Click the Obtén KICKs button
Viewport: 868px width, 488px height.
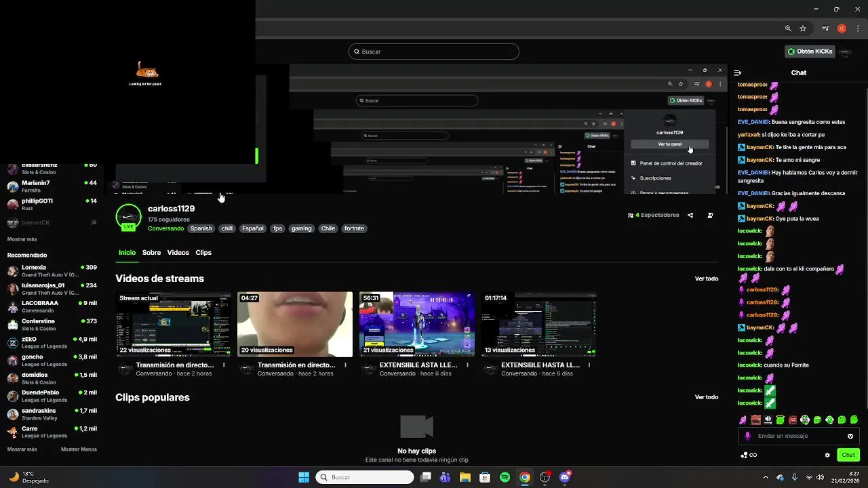[809, 52]
